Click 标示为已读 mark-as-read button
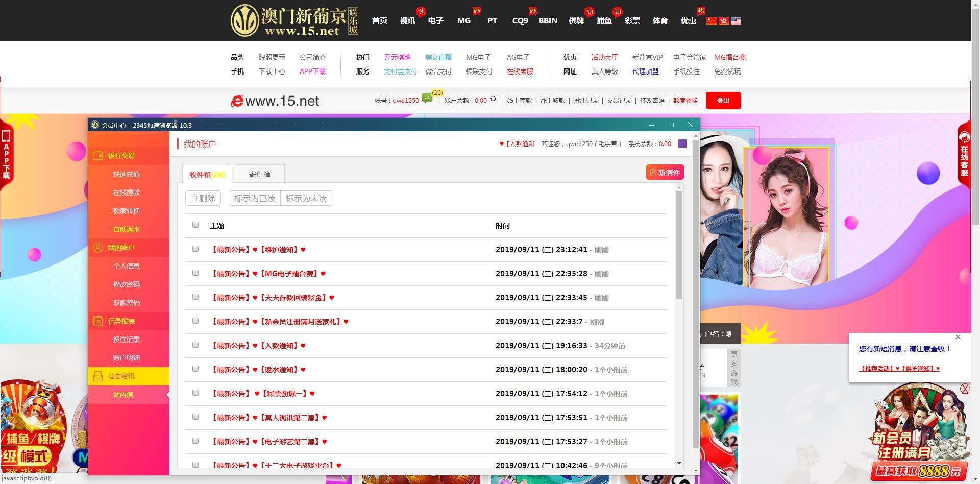The image size is (980, 484). point(255,198)
